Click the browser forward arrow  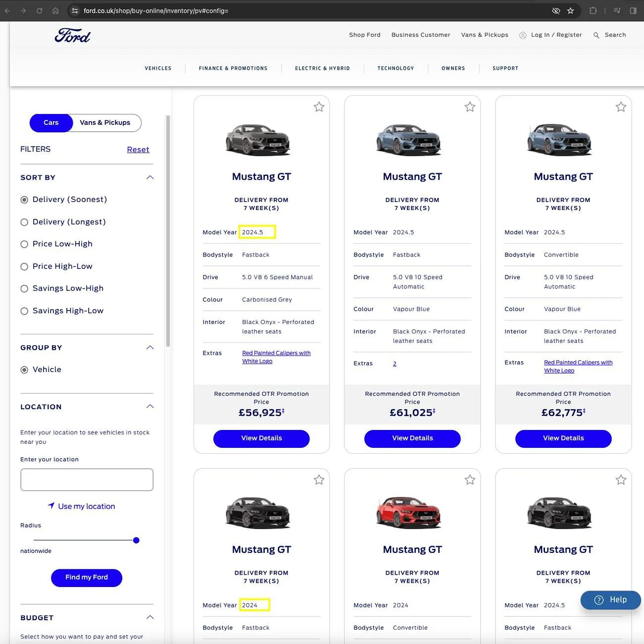[x=23, y=10]
